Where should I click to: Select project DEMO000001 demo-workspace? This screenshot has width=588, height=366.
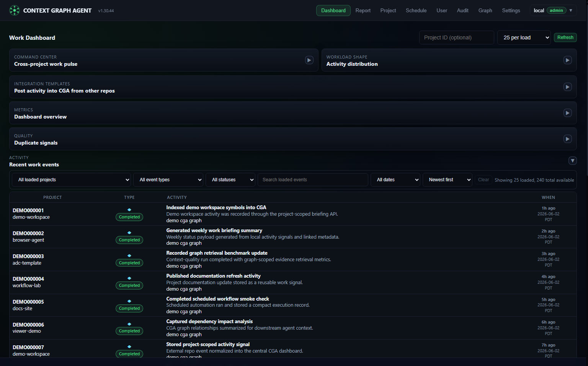pyautogui.click(x=31, y=214)
